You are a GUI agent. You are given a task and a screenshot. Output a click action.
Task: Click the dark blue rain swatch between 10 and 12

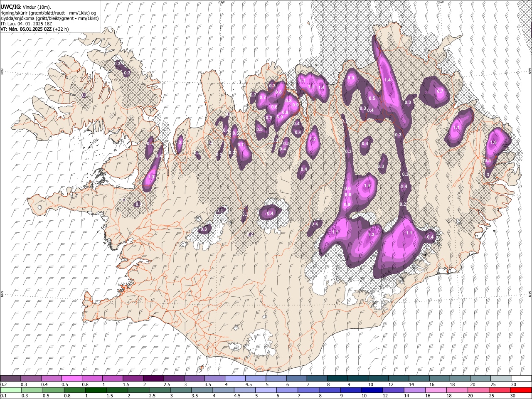(372, 390)
